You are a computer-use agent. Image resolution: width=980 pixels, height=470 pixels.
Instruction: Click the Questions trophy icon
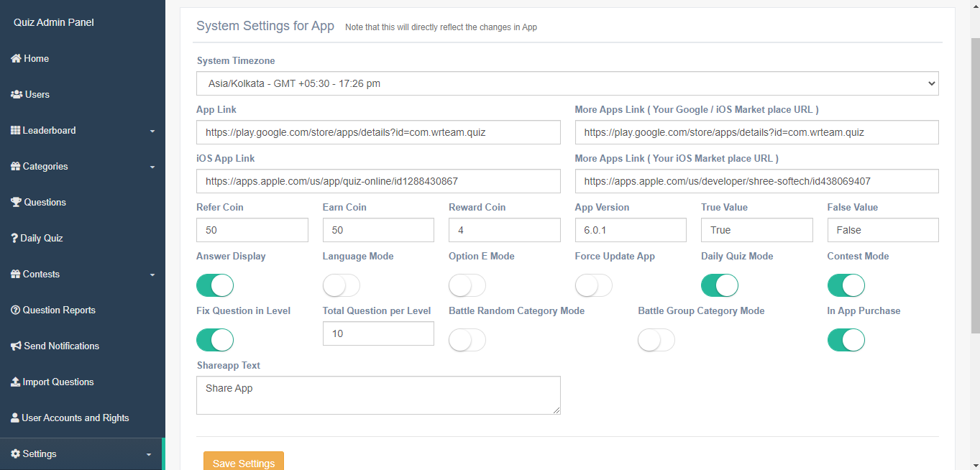(x=16, y=202)
